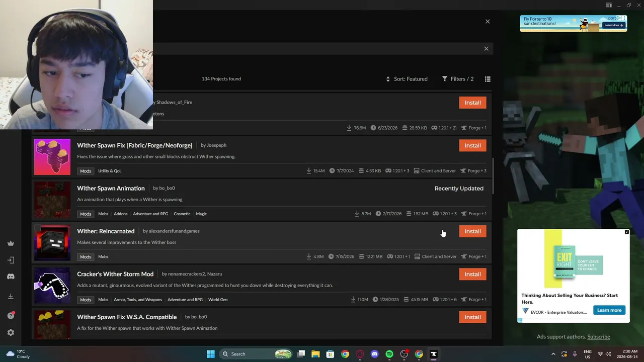
Task: Click the Wither Spawn Fix [Fabric/Forge/Neoforge] thumbnail
Action: pos(52,157)
